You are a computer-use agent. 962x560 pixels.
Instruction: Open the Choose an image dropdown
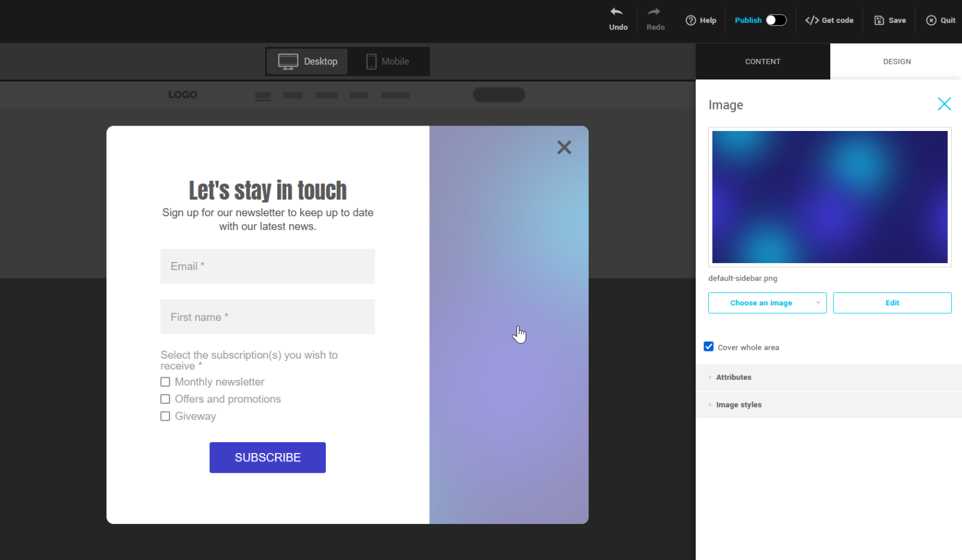(x=767, y=303)
